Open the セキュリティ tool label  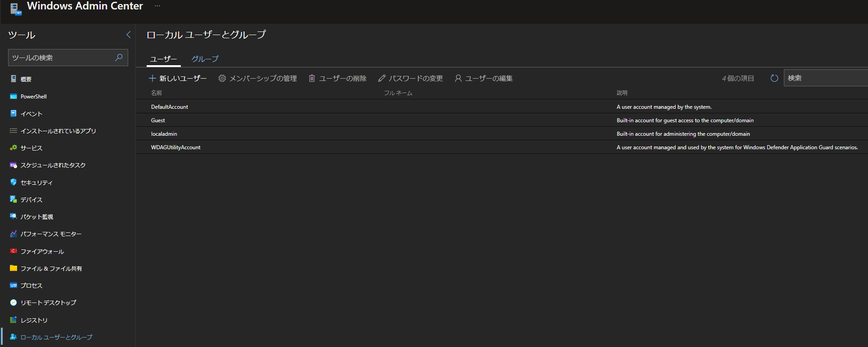coord(37,182)
